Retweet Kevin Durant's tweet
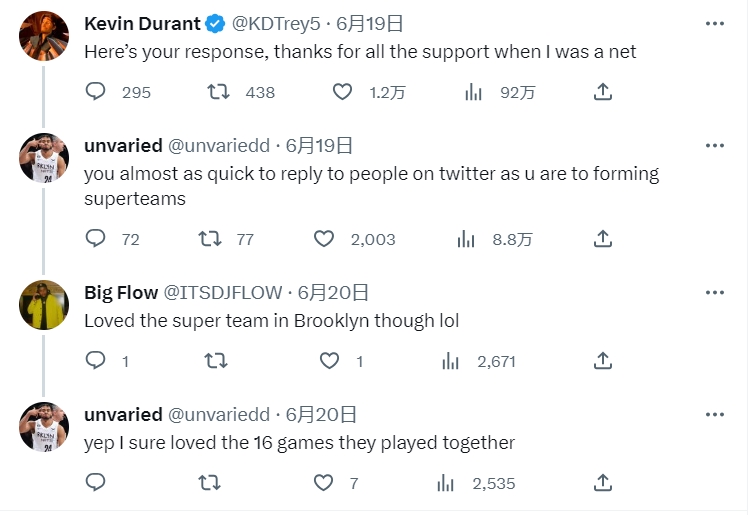 click(x=217, y=92)
